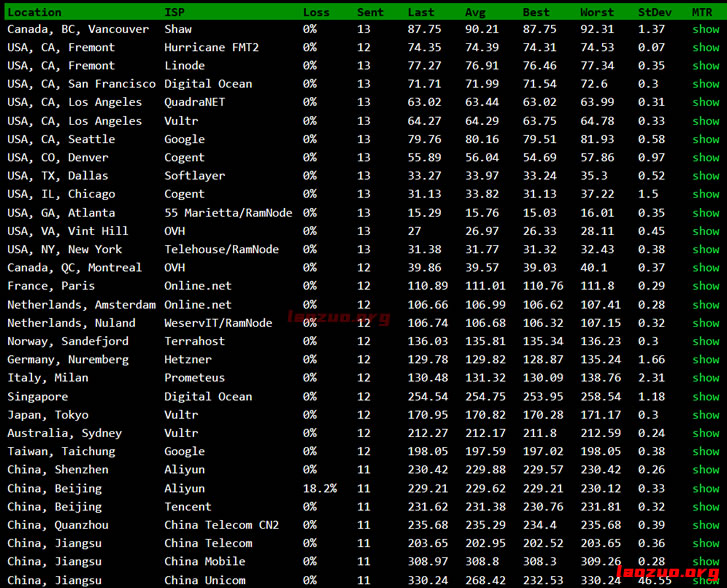This screenshot has height=588, width=727.
Task: Open MTR show link for Hurricane FMT2 row
Action: tap(705, 48)
